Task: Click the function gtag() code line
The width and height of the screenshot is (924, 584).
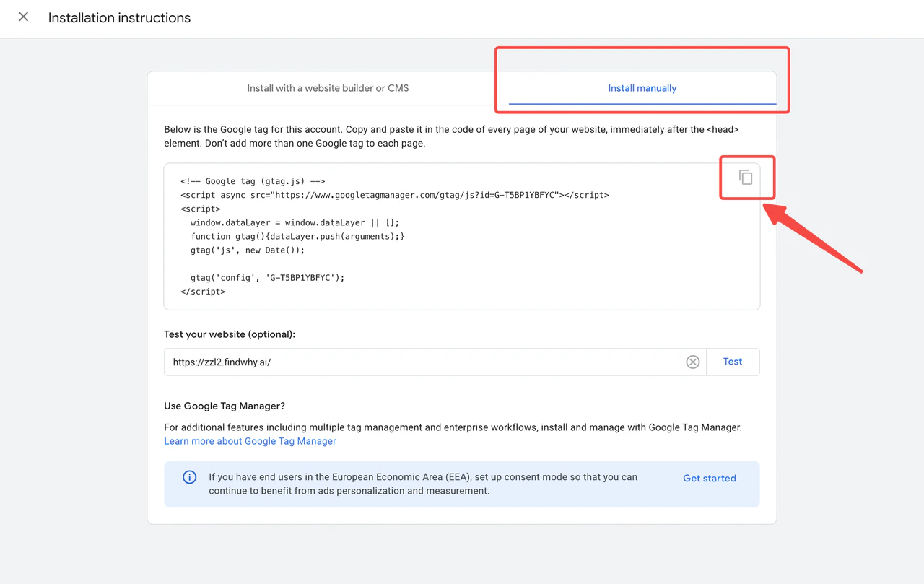Action: 297,236
